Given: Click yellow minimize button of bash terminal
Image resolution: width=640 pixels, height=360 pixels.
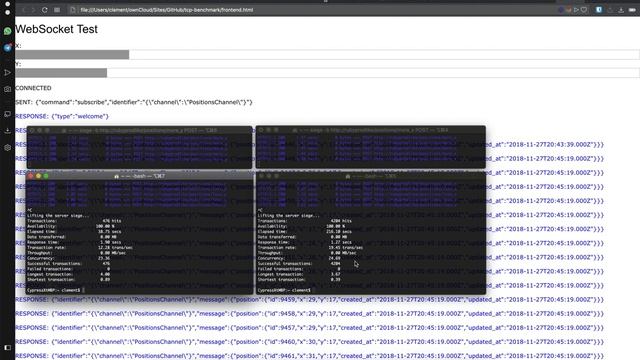Looking at the screenshot, I should point(38,176).
